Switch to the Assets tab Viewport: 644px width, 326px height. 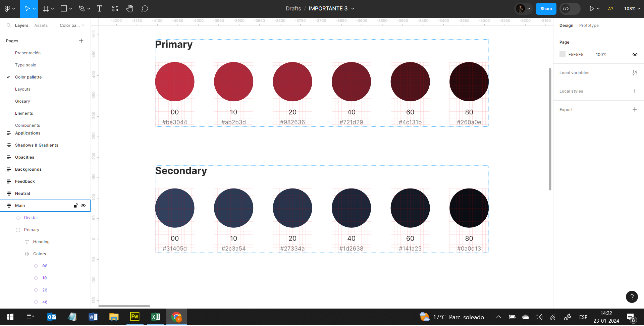tap(41, 25)
